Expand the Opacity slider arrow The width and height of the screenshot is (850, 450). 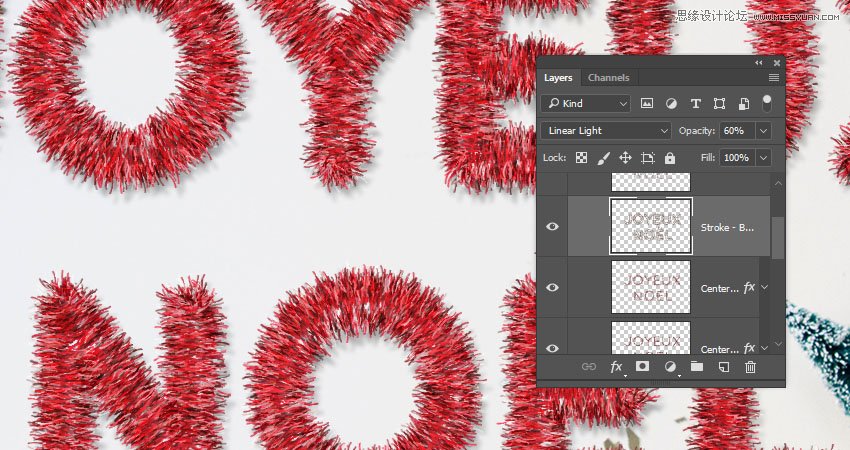(765, 131)
